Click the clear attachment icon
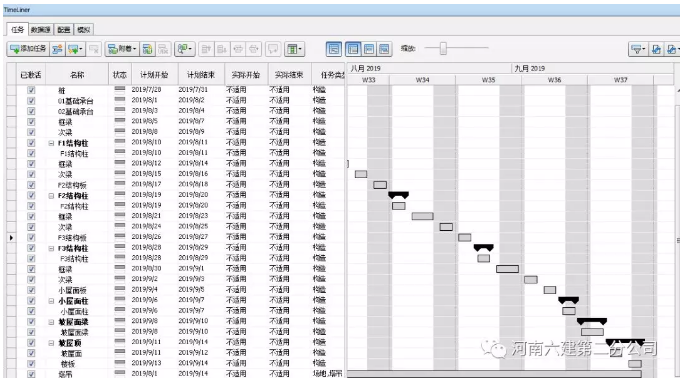691x384 pixels. (163, 49)
